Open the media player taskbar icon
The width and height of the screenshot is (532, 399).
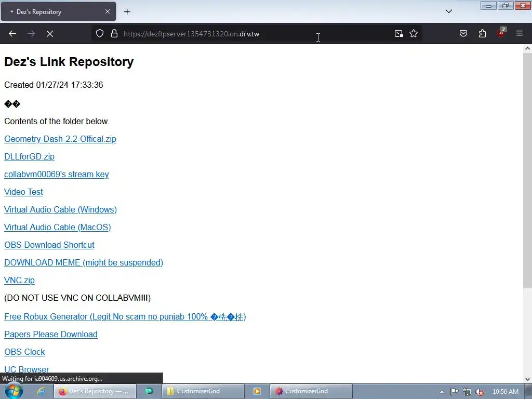(257, 391)
